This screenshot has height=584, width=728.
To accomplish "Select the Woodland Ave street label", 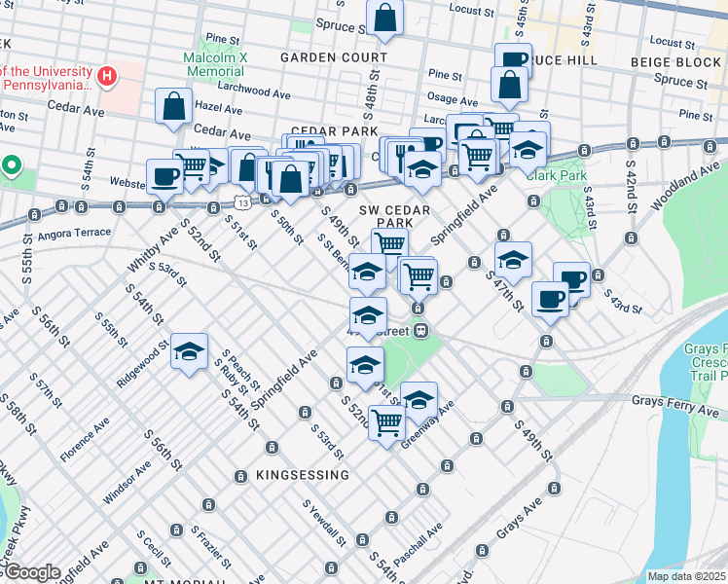I will (x=686, y=186).
